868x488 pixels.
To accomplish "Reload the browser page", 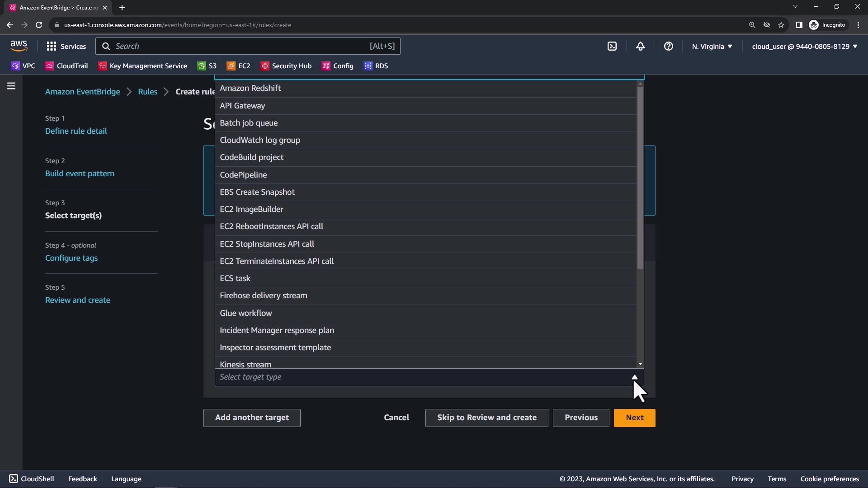I will [x=39, y=25].
